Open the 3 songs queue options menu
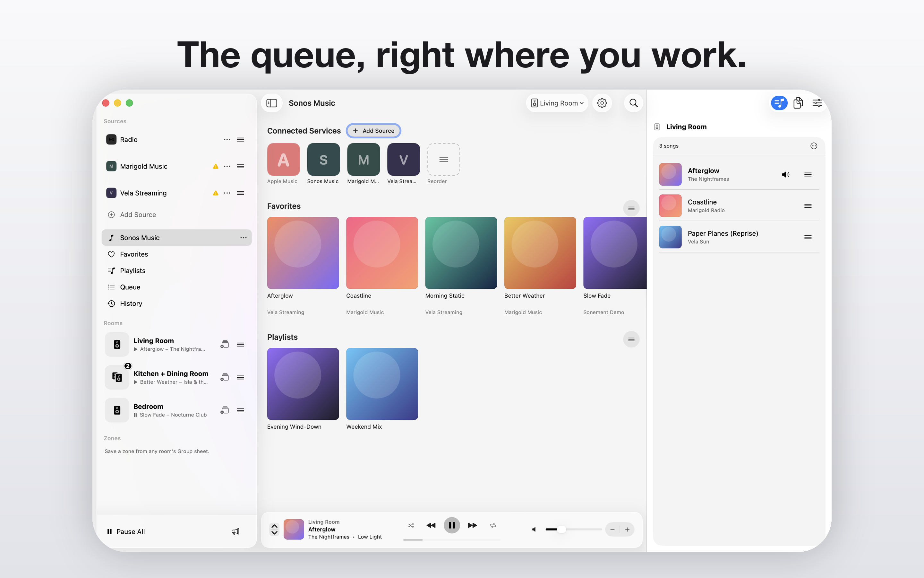 pos(814,146)
